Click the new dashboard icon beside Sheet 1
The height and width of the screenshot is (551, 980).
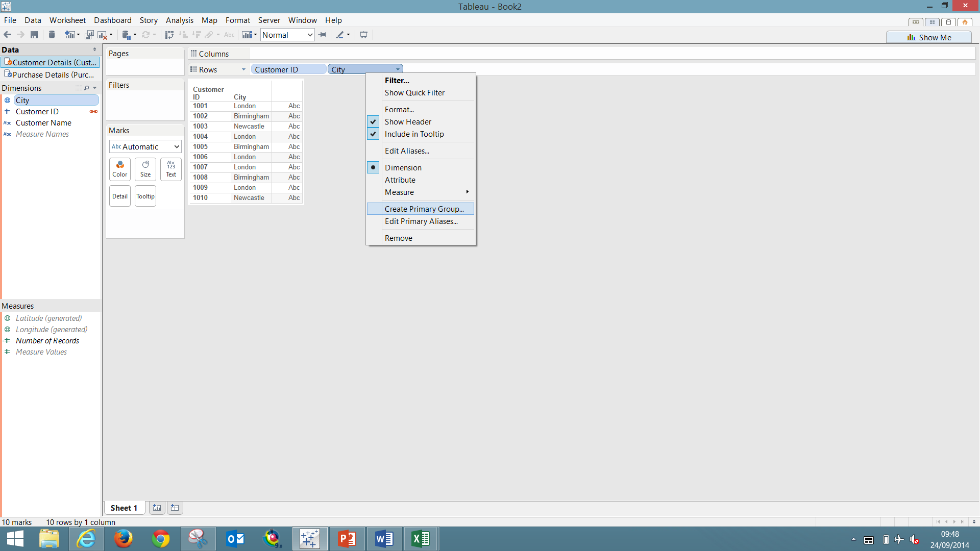click(x=175, y=508)
